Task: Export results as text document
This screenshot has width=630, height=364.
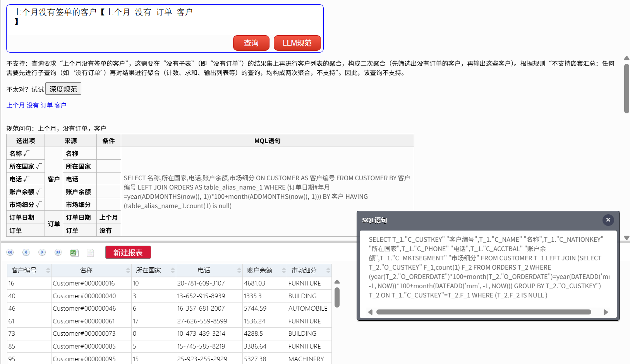Action: 90,253
